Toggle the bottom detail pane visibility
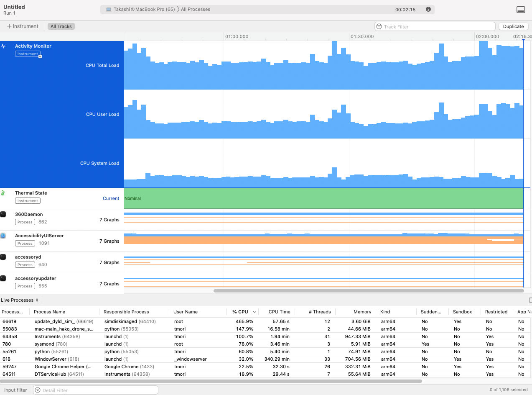The height and width of the screenshot is (395, 532). (x=521, y=10)
